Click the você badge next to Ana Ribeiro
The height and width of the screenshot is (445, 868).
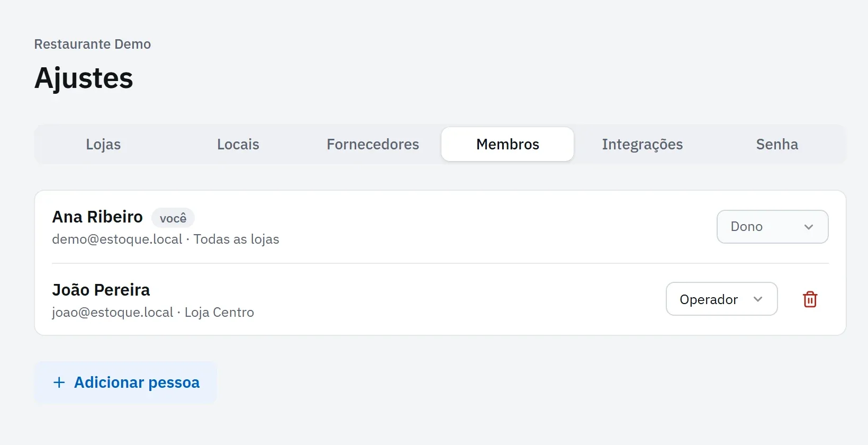click(173, 218)
